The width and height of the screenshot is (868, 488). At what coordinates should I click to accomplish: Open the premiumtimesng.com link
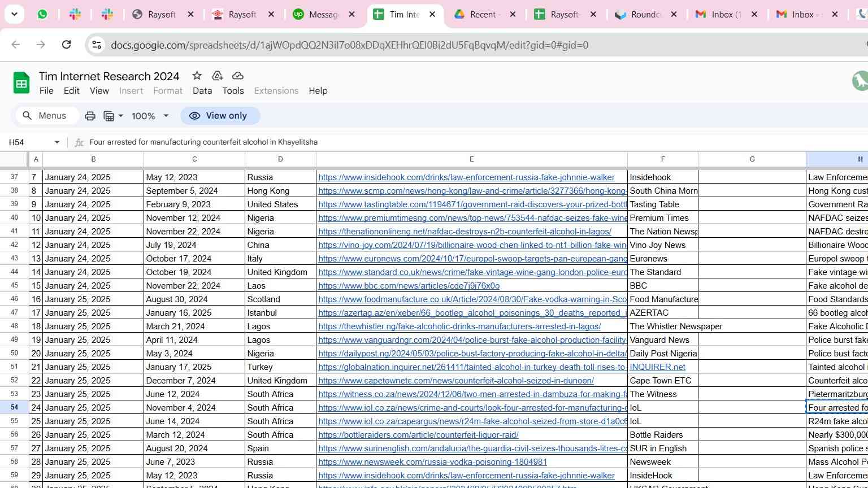pos(472,218)
